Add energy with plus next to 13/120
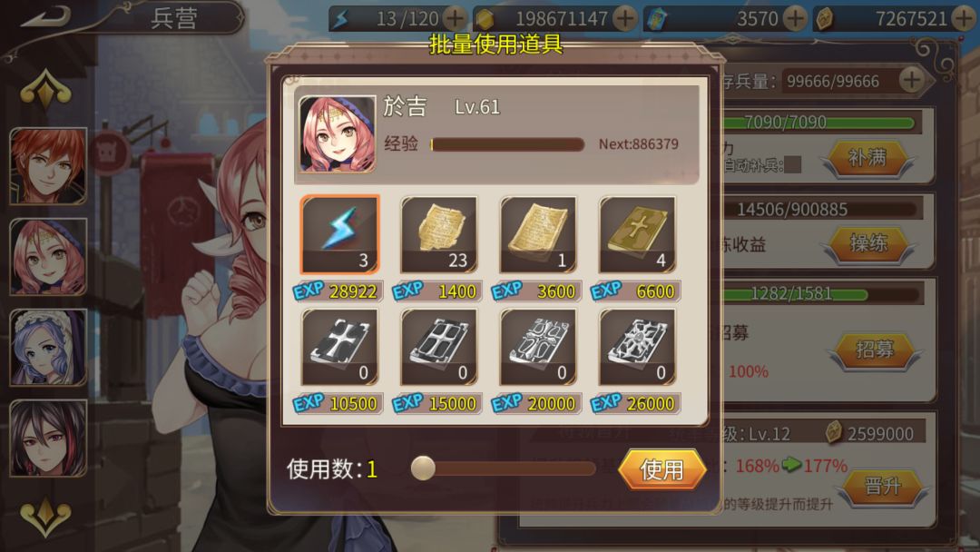This screenshot has width=980, height=552. pyautogui.click(x=456, y=19)
